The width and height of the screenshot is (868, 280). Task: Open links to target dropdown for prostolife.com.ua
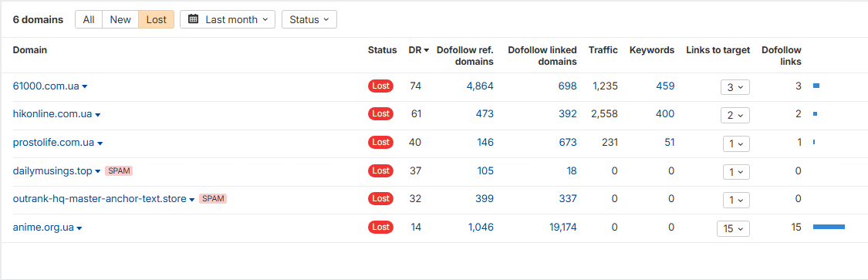(x=736, y=143)
